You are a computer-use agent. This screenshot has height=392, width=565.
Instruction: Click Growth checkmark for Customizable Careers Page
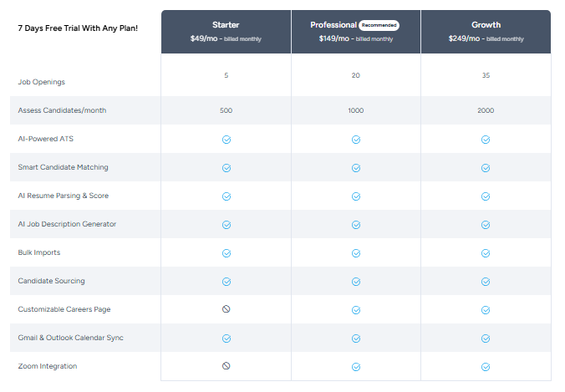click(486, 309)
